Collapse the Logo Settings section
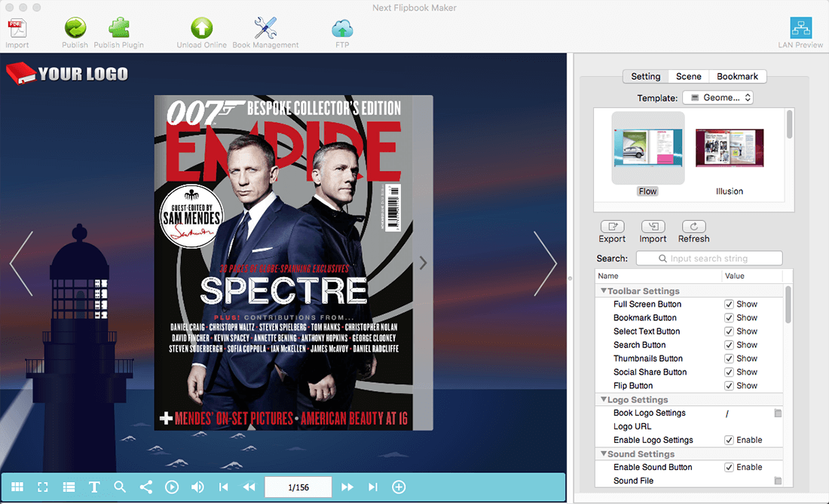This screenshot has width=829, height=504. coord(604,400)
